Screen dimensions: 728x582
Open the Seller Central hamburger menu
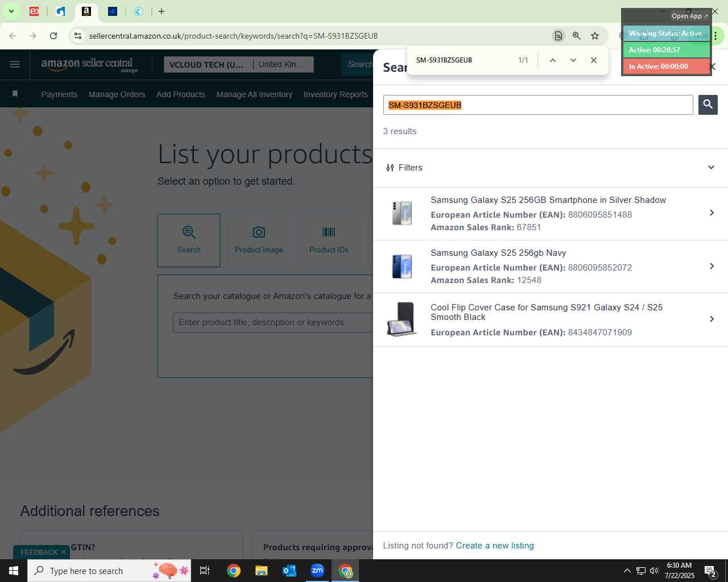(15, 64)
